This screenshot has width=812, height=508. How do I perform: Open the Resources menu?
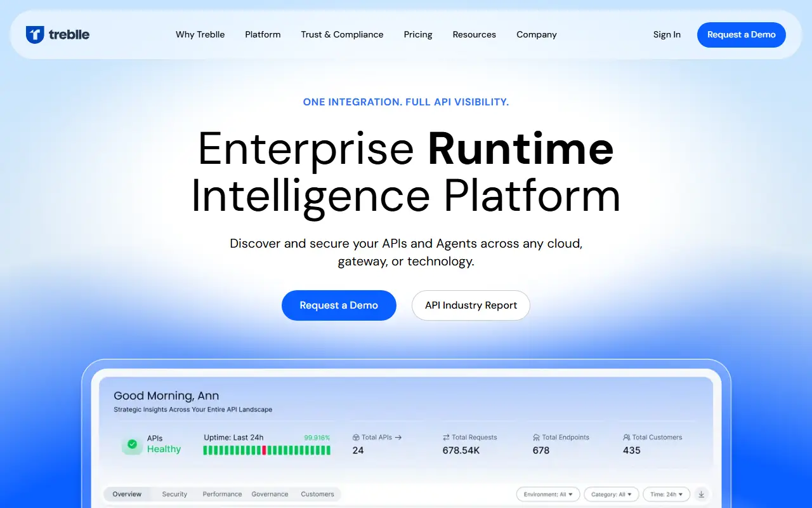[x=475, y=34]
